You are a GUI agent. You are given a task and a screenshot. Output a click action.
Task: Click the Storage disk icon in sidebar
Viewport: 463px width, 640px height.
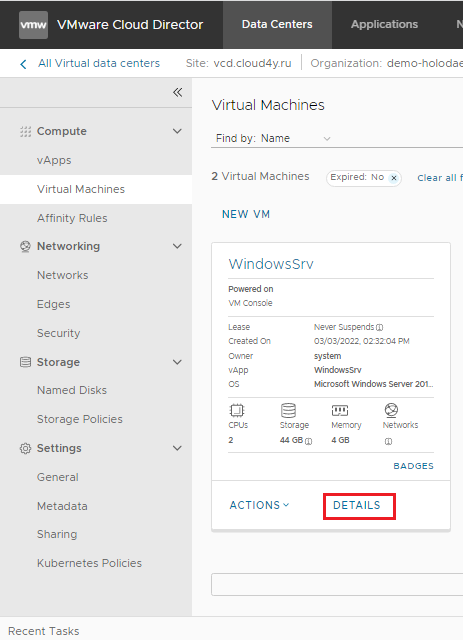click(25, 362)
